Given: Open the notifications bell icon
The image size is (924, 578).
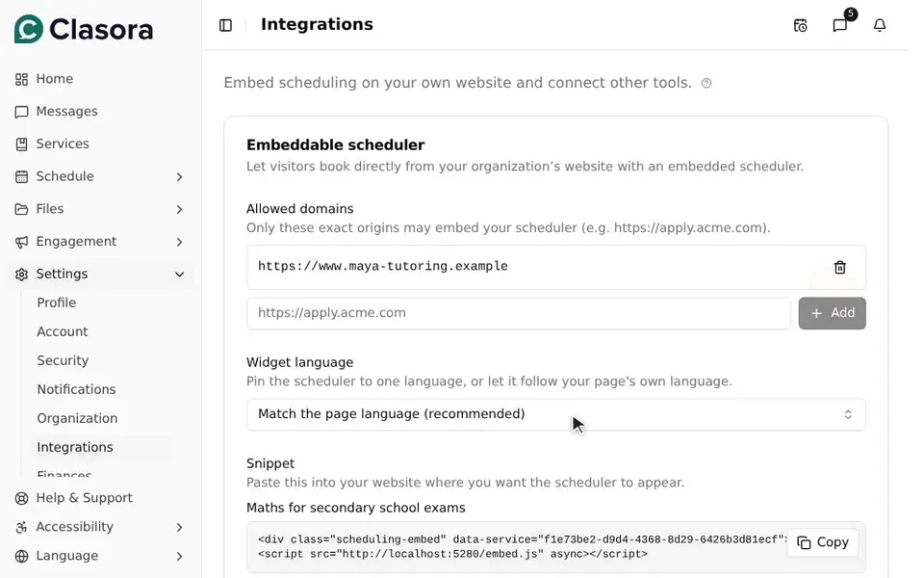Looking at the screenshot, I should tap(879, 25).
